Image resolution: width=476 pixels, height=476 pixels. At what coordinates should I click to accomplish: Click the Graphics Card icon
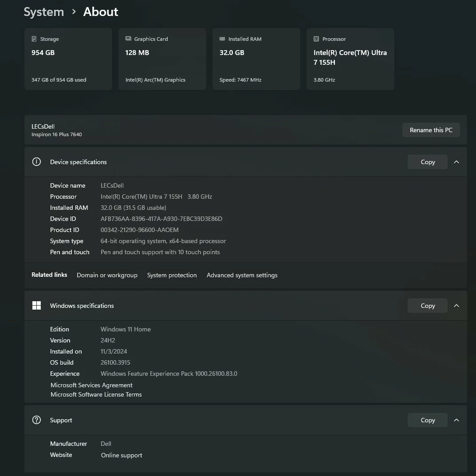(x=128, y=39)
